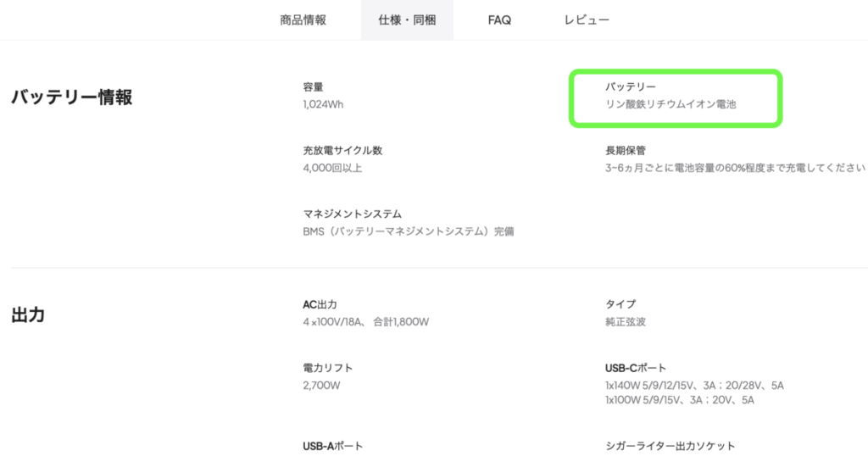
Task: Click the highlighted バッテリー label
Action: pos(631,86)
